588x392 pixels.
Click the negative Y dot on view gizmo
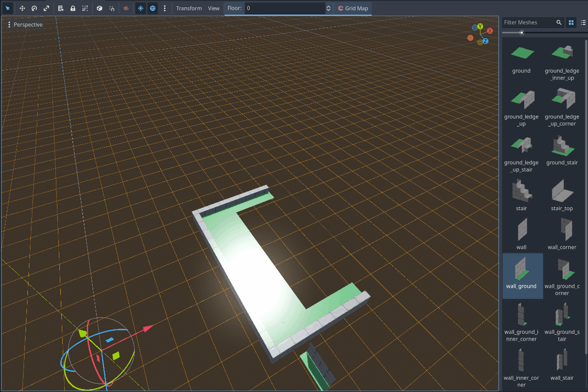(480, 42)
